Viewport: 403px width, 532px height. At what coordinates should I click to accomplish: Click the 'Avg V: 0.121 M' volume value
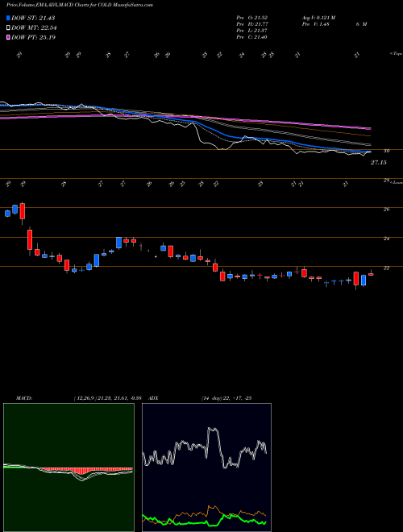pyautogui.click(x=318, y=18)
